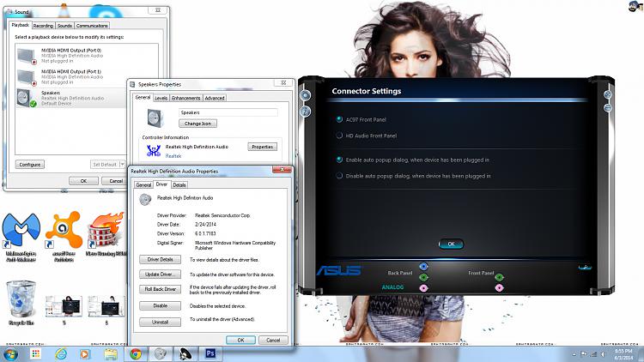Open Windows Media Player from taskbar
644x362 pixels.
[85, 353]
